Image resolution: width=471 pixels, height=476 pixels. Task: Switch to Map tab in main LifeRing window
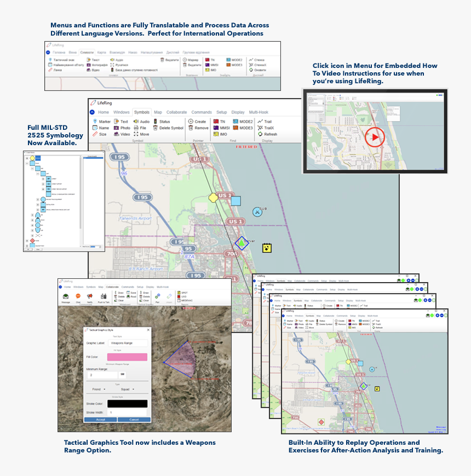[158, 112]
